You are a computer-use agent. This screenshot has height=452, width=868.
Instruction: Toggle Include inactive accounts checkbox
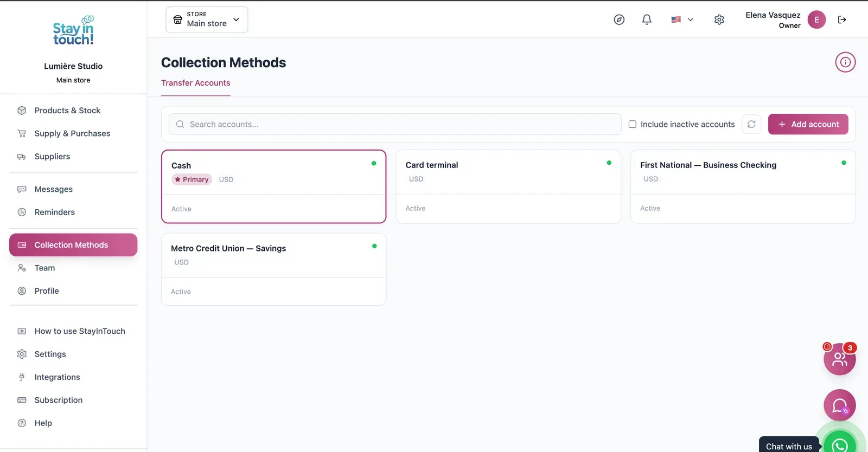tap(632, 124)
